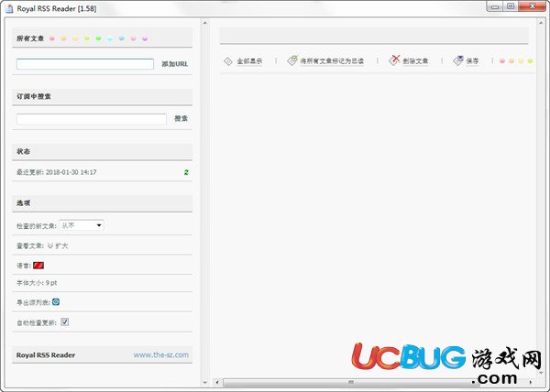This screenshot has width=550, height=392.
Task: Select the purple dot ending the 所有文章 row
Action: pyautogui.click(x=145, y=38)
